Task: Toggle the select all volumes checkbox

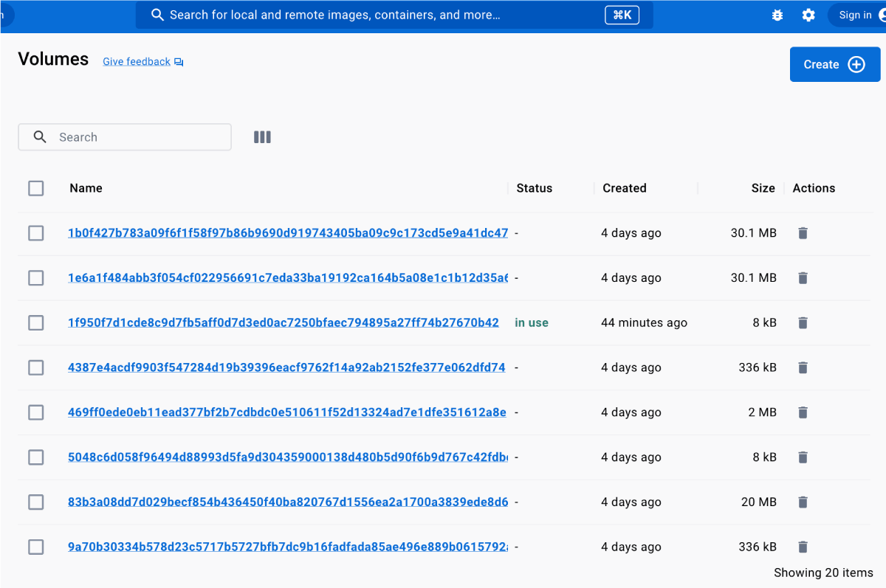Action: click(x=36, y=188)
